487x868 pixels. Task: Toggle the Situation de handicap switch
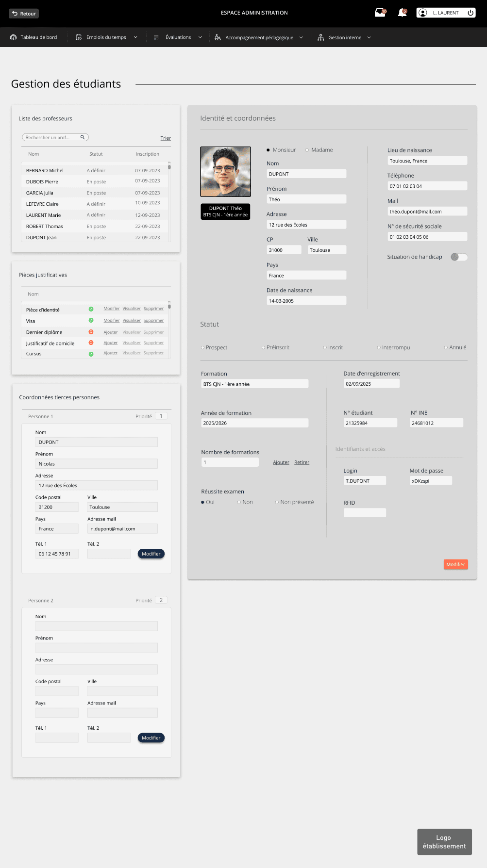pos(458,257)
